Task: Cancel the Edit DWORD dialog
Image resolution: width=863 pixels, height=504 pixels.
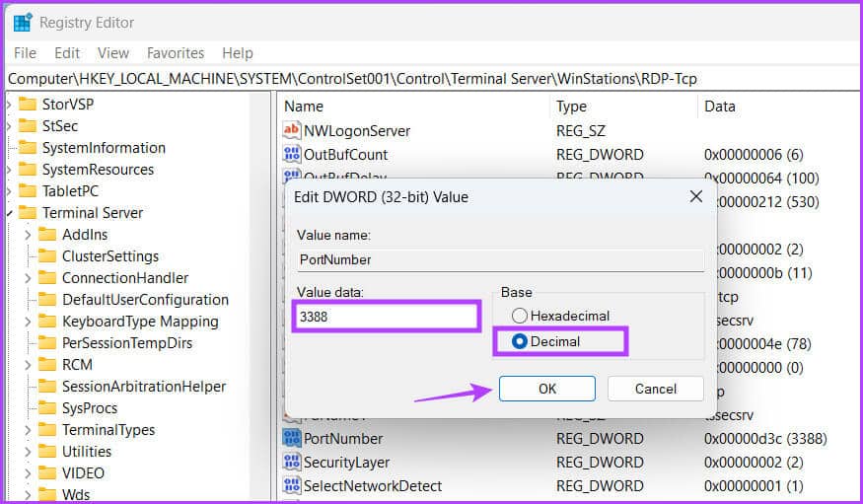Action: [x=656, y=389]
